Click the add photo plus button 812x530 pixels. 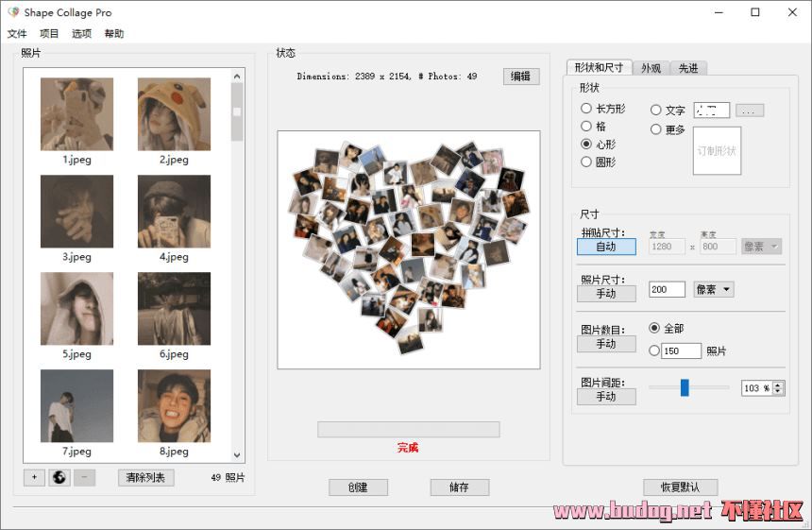pos(34,478)
